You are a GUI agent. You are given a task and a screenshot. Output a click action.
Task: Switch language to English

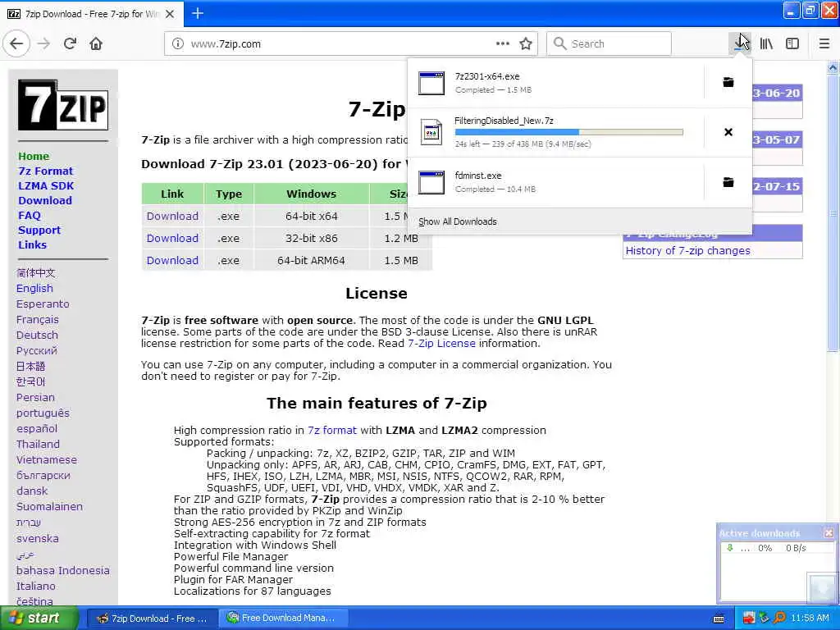tap(34, 288)
